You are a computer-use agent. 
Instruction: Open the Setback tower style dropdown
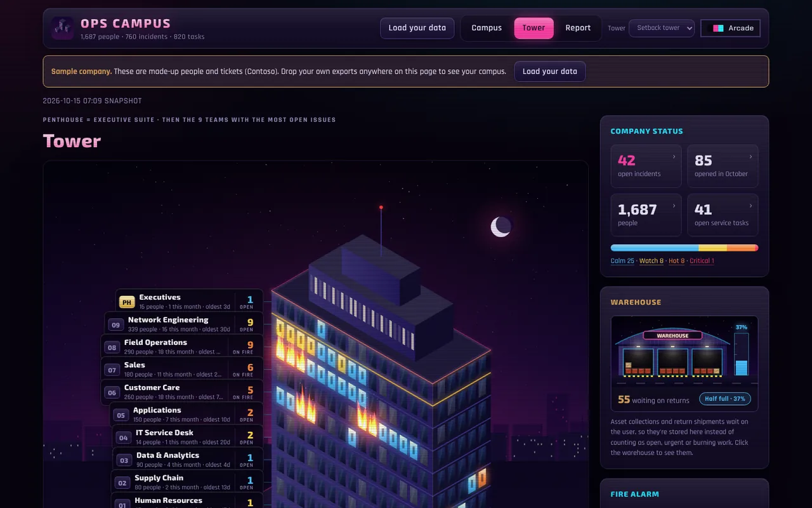[x=662, y=28]
